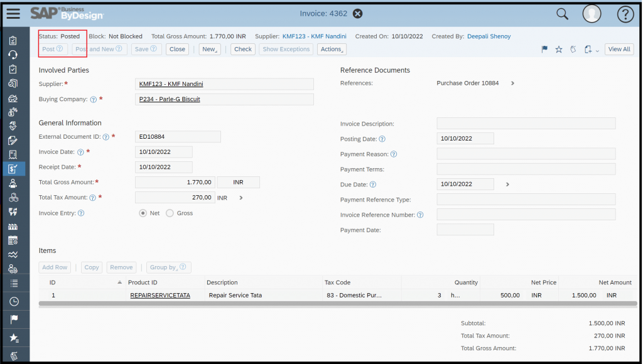Open the person with truck sidebar icon
The image size is (643, 364).
pyautogui.click(x=13, y=269)
